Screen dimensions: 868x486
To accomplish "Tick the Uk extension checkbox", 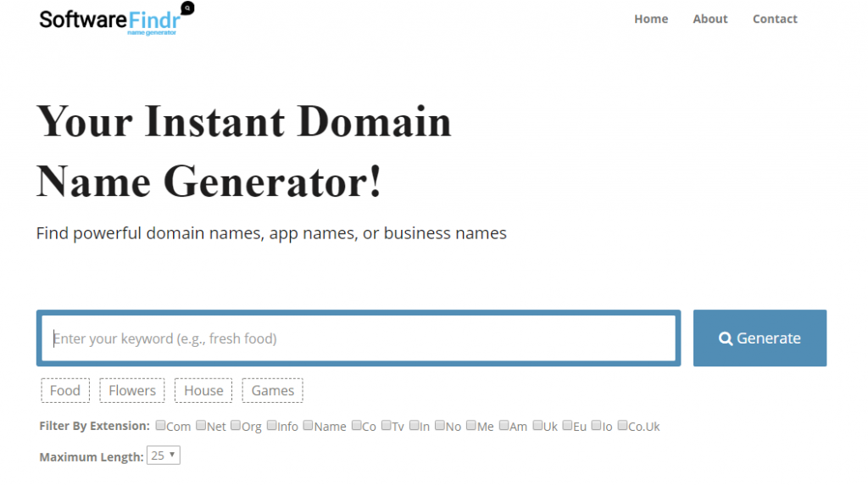I will 537,425.
